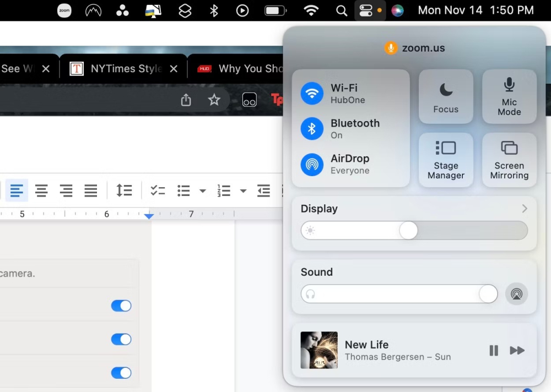
Task: Disable the middle blue toggle switch
Action: 121,339
